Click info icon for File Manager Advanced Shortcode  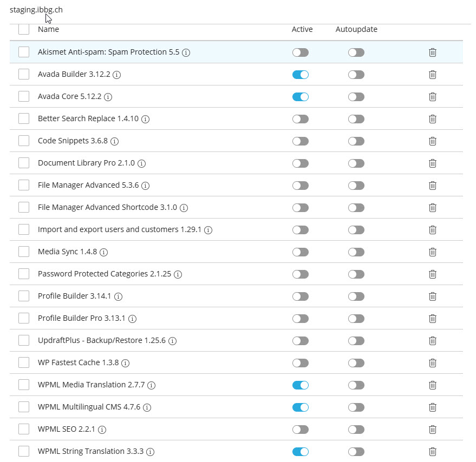point(184,208)
